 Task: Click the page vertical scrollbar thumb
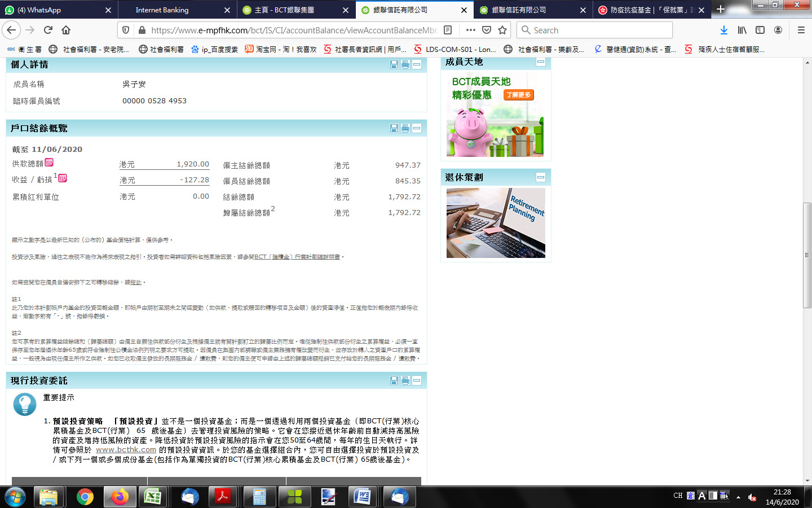pos(807,254)
